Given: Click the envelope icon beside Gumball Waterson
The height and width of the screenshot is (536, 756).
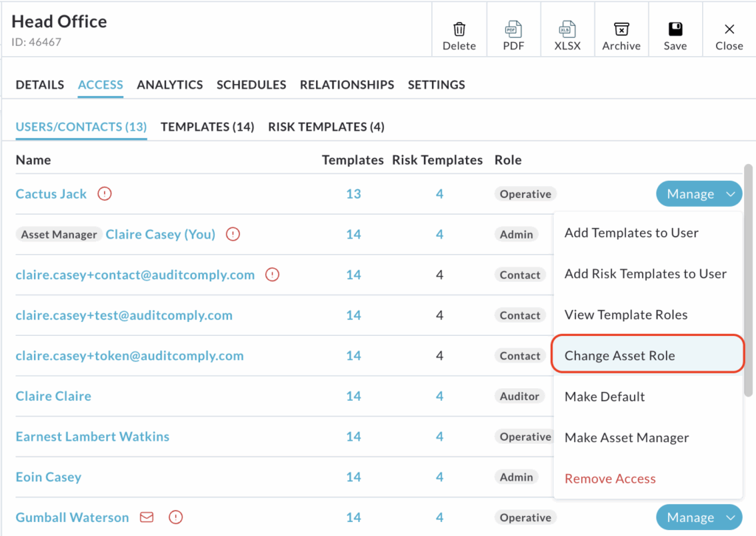Looking at the screenshot, I should pyautogui.click(x=147, y=518).
